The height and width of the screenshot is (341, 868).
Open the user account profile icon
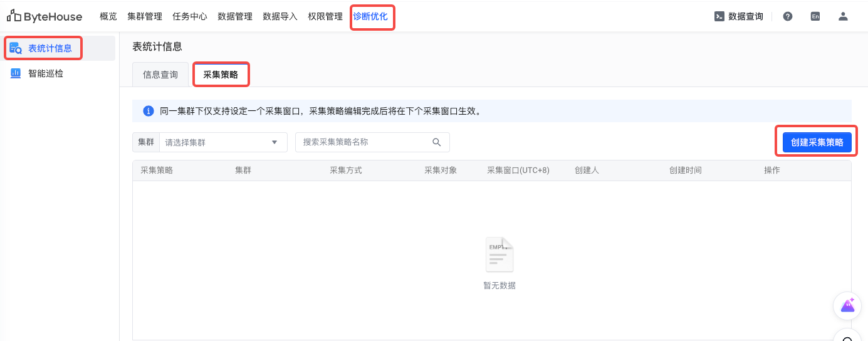tap(843, 17)
